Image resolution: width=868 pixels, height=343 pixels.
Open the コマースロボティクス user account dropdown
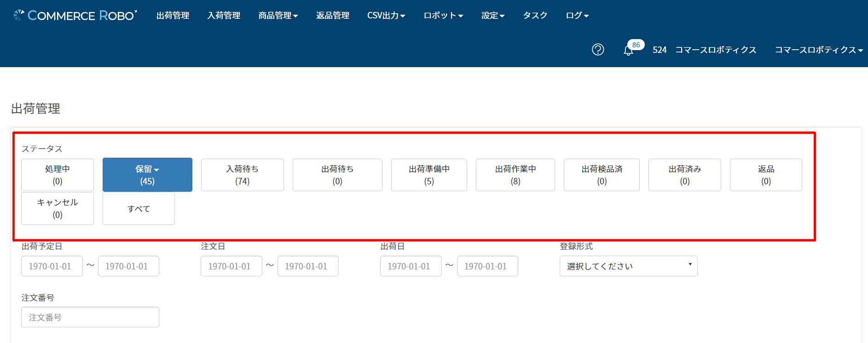[x=819, y=50]
